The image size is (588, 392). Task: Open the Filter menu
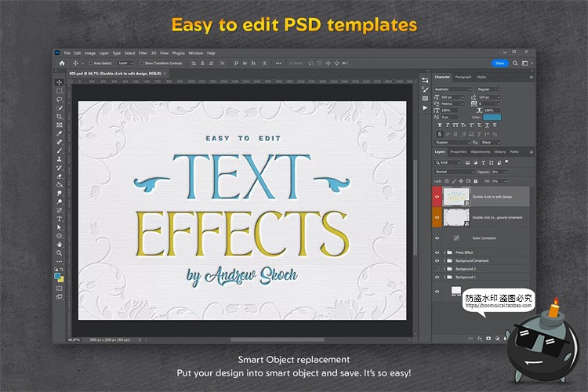click(x=143, y=53)
